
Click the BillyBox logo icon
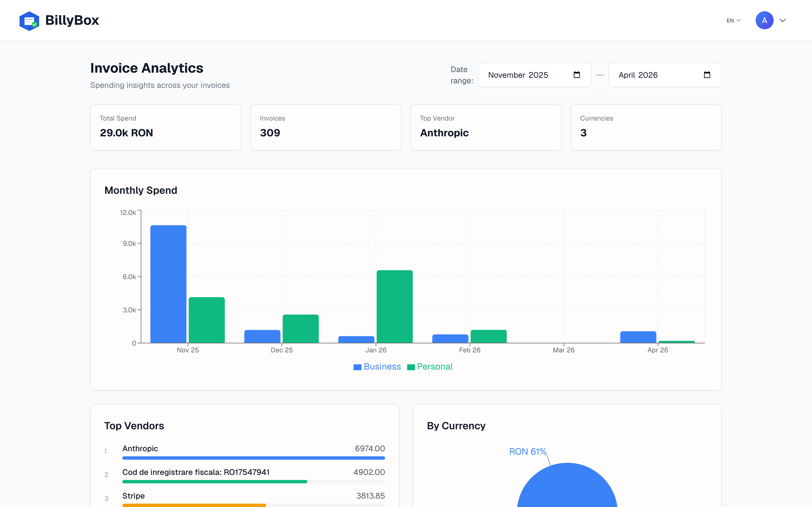pos(30,20)
